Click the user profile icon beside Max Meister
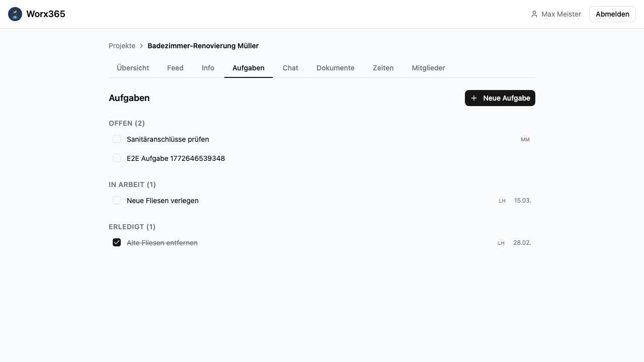The image size is (644, 362). [x=534, y=14]
